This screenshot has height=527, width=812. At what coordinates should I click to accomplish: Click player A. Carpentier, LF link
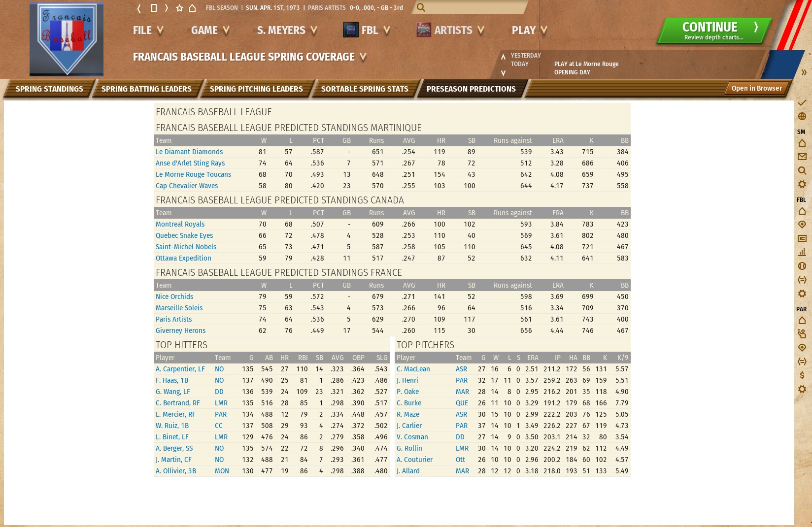point(180,369)
